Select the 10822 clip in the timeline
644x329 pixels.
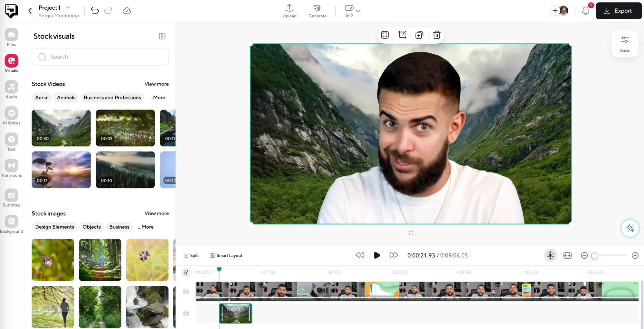pyautogui.click(x=235, y=313)
